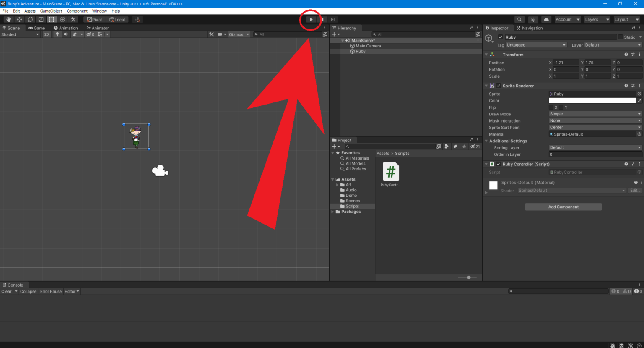The height and width of the screenshot is (348, 644).
Task: Toggle 2D view mode in Scene
Action: point(47,34)
